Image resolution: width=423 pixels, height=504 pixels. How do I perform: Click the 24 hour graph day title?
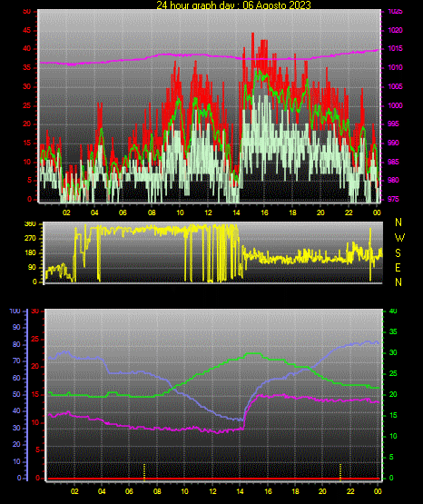pos(233,5)
